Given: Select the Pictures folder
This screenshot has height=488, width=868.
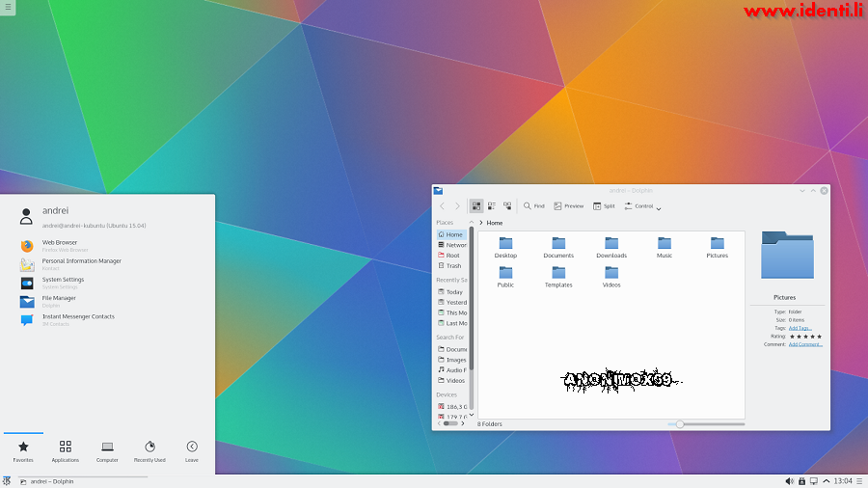Looking at the screenshot, I should click(718, 247).
